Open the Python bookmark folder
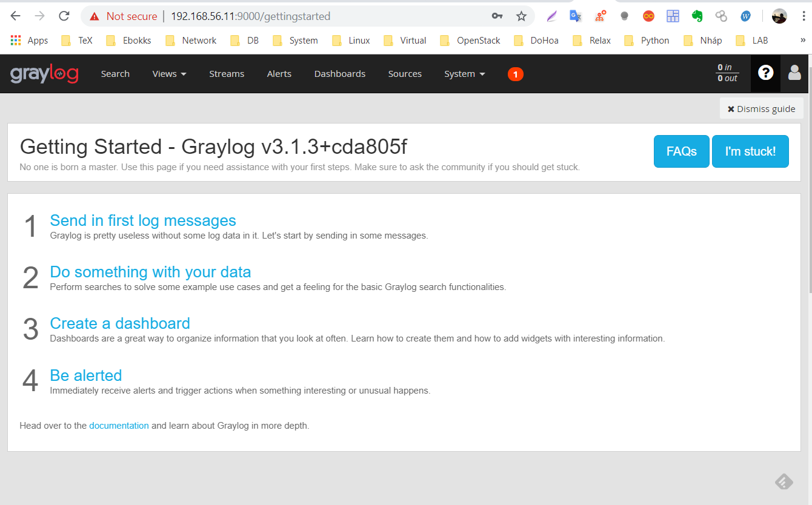 click(x=647, y=41)
